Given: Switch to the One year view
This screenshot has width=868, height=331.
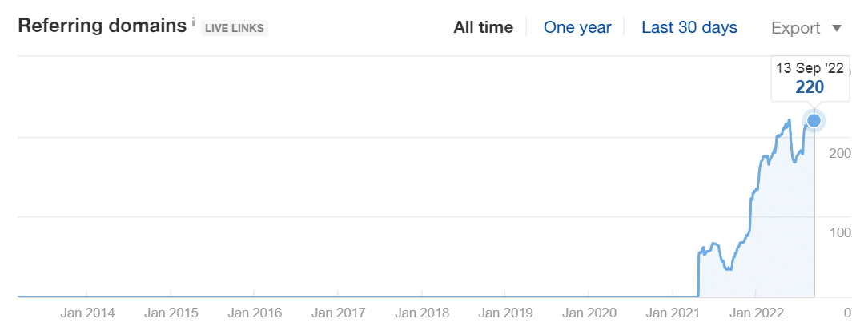Looking at the screenshot, I should 577,27.
